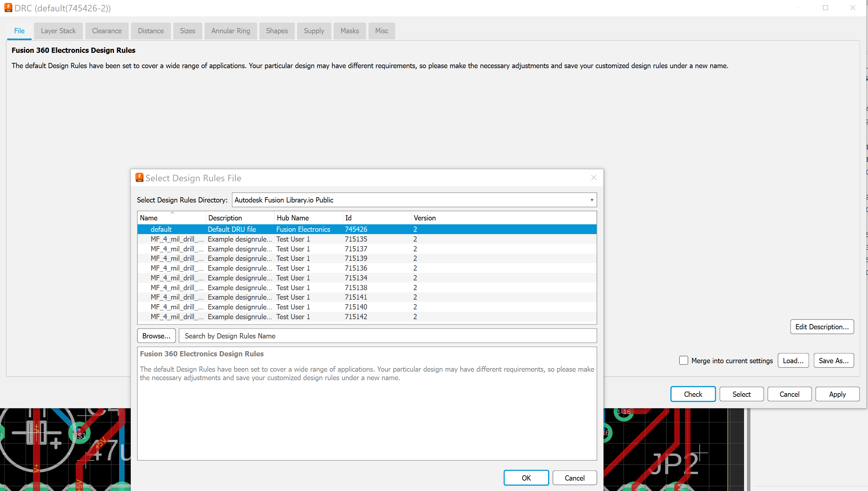Switch to the Distance tab
The width and height of the screenshot is (868, 491).
pyautogui.click(x=151, y=31)
